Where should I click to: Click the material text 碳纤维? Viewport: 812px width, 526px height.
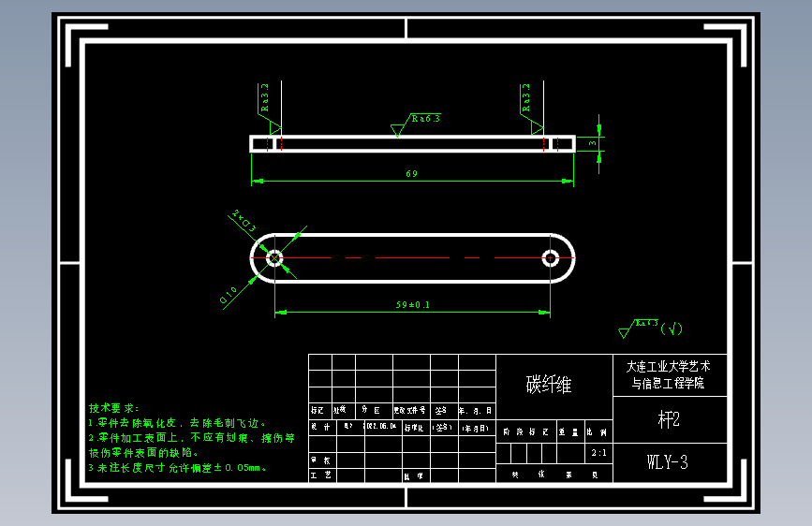click(549, 385)
